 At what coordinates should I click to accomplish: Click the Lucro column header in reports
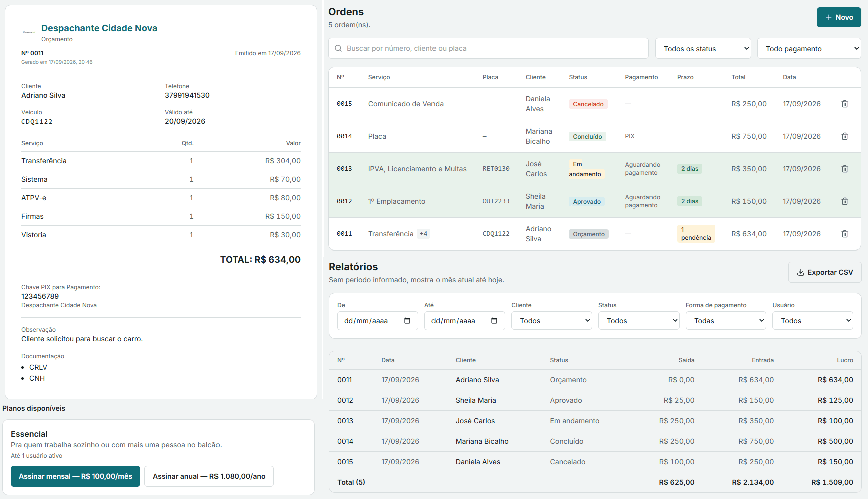845,360
